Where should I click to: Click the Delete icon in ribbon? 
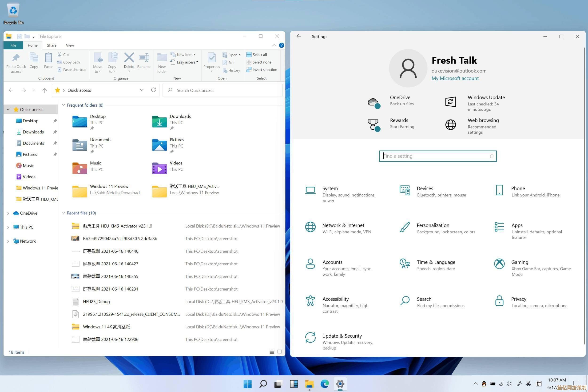[x=129, y=58]
